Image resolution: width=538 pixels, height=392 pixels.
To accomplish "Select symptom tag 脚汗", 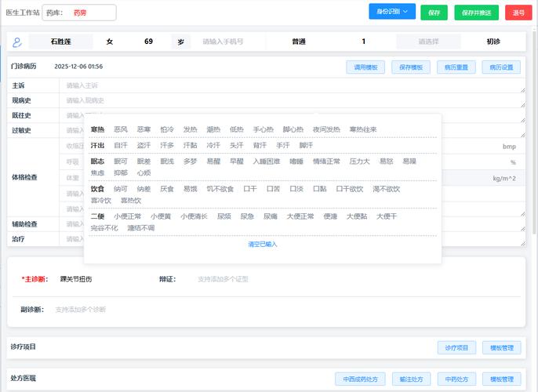I will click(306, 145).
